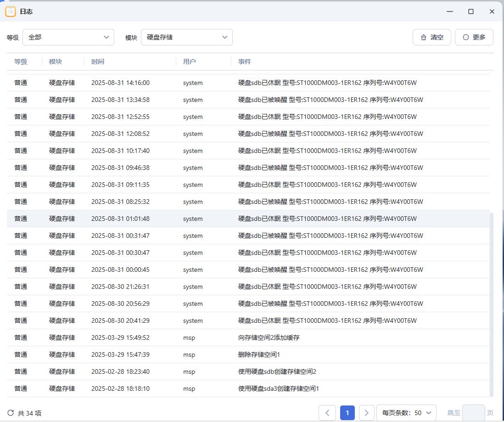The height and width of the screenshot is (422, 504).
Task: Click the 等级 column header
Action: tap(21, 62)
